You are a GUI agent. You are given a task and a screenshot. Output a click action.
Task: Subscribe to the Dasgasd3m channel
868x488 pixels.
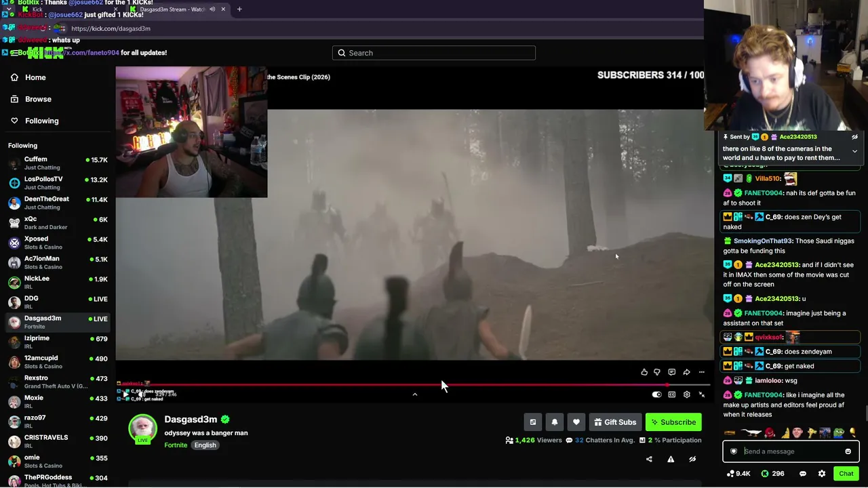[673, 422]
